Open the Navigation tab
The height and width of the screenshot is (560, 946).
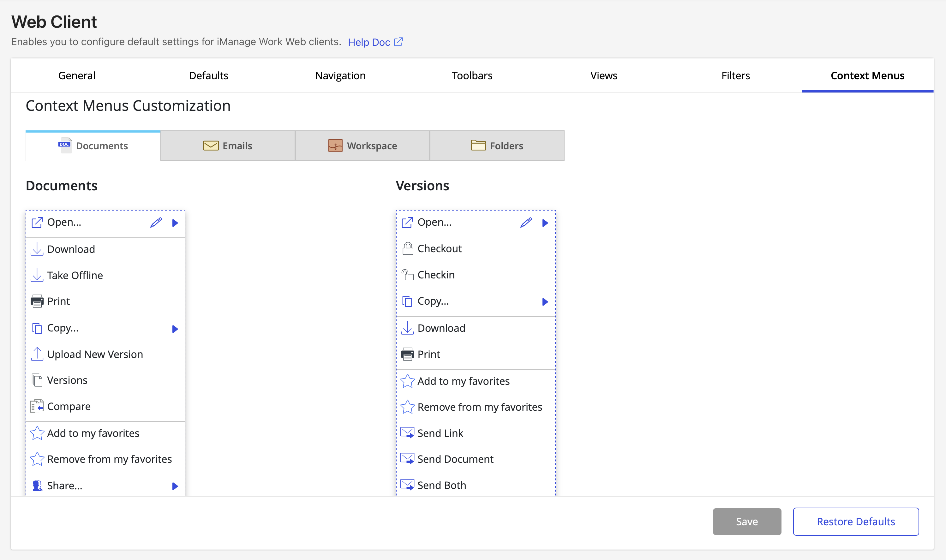pyautogui.click(x=340, y=75)
